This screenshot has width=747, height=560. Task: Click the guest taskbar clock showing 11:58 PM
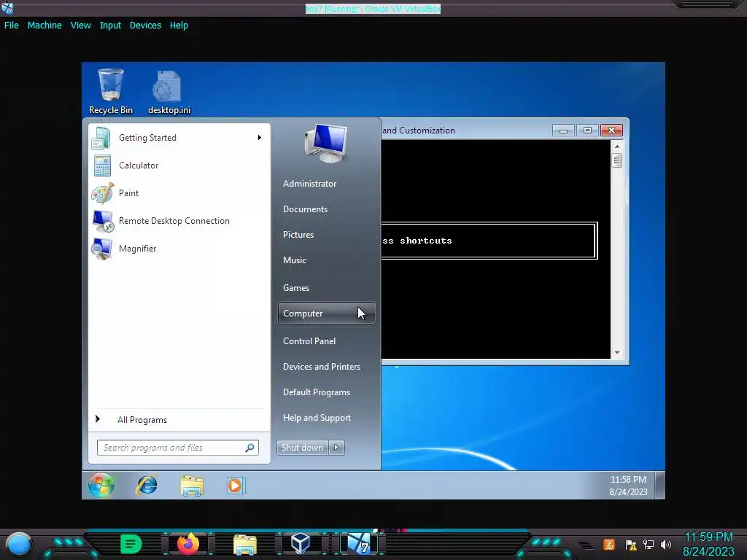tap(628, 485)
